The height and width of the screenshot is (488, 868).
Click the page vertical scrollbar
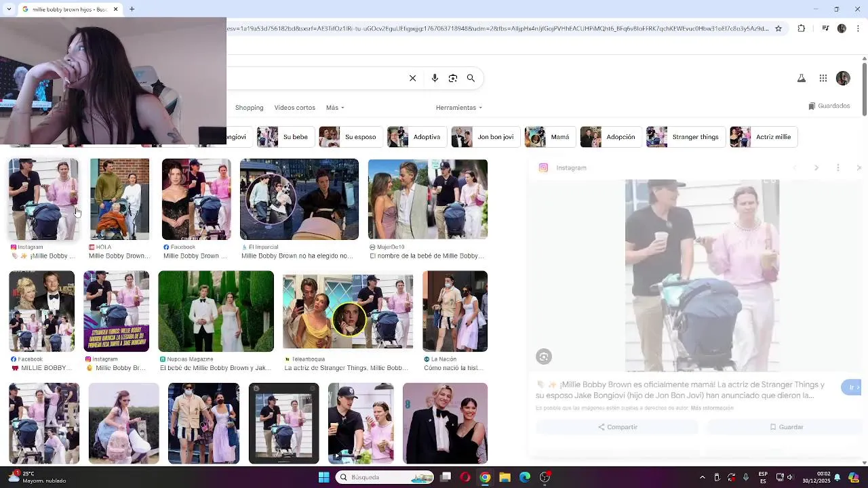(x=864, y=88)
